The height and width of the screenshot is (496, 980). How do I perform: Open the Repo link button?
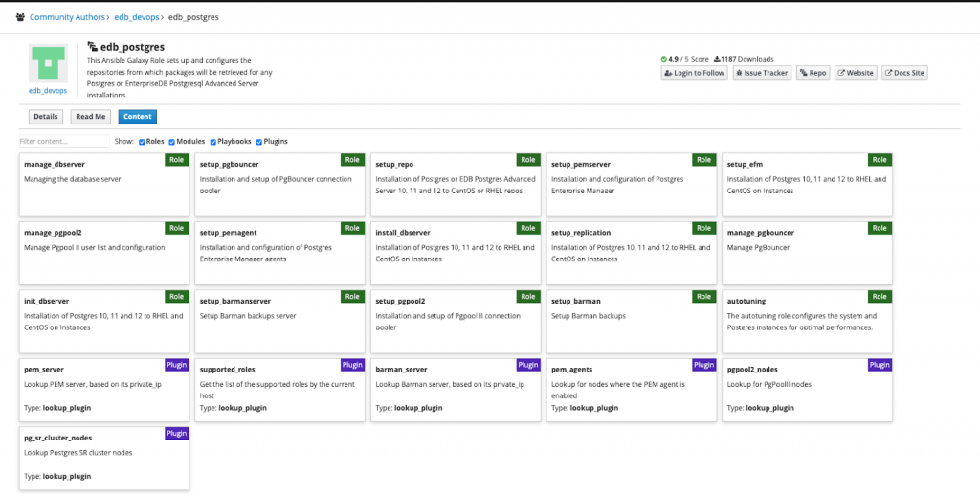[813, 73]
